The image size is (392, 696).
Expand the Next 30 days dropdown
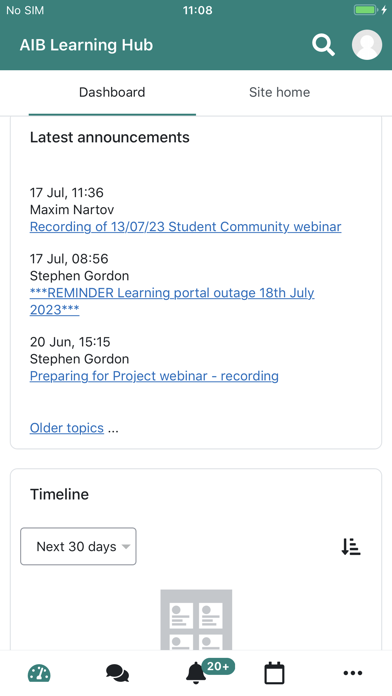pos(78,546)
